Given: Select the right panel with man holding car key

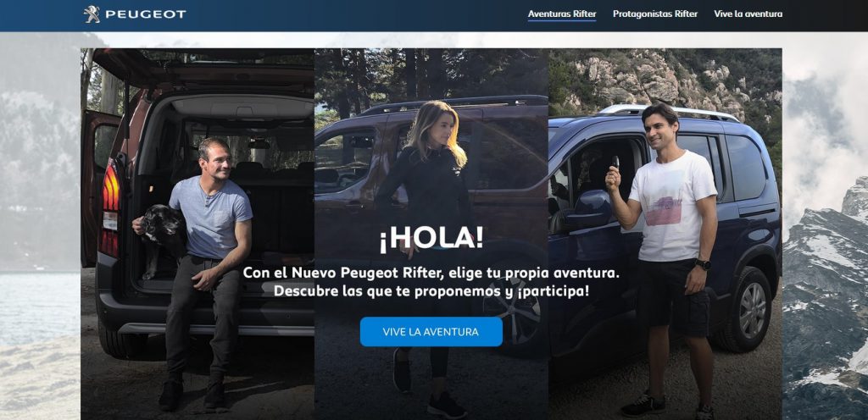Looking at the screenshot, I should (x=665, y=234).
